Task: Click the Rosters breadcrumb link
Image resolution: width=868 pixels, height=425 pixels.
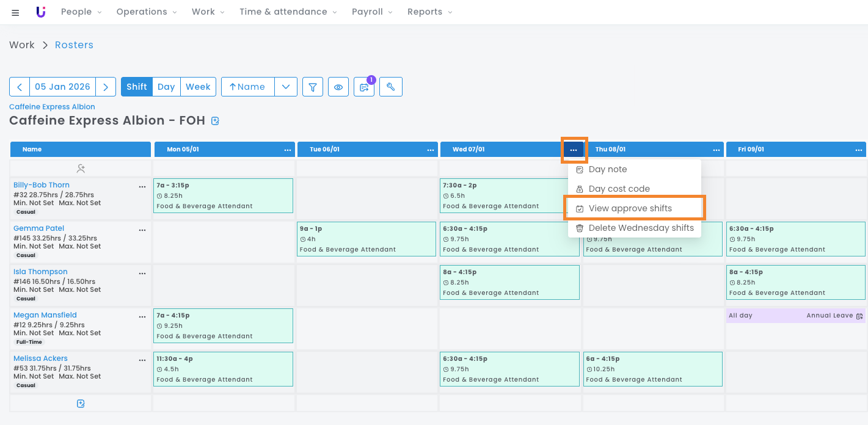Action: pos(74,45)
